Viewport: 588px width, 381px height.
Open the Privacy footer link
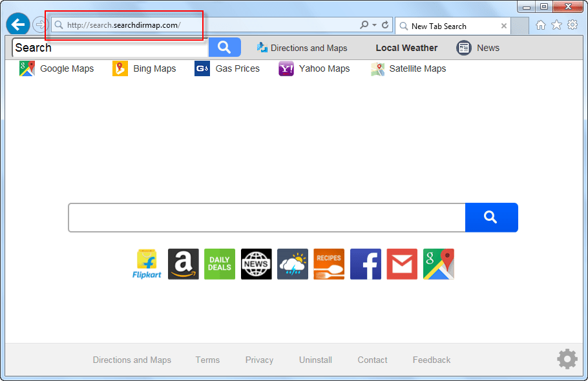point(259,360)
